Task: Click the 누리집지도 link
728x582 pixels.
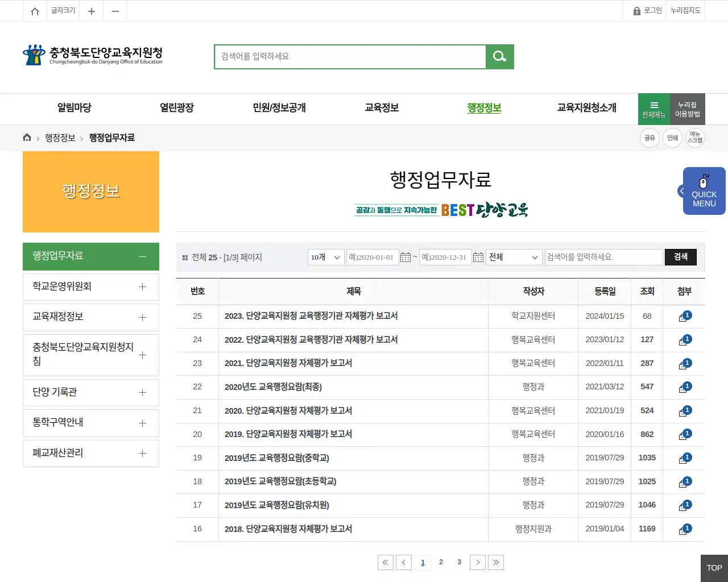Action: point(685,11)
